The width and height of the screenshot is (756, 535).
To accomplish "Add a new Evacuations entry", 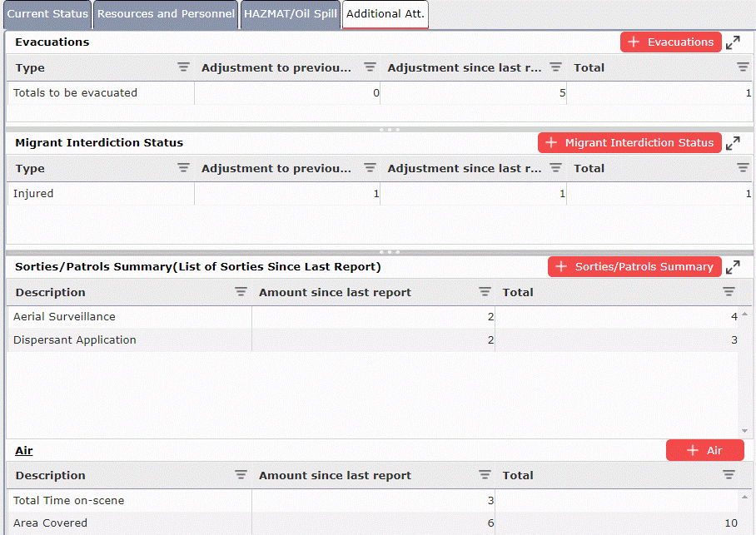I will pyautogui.click(x=670, y=42).
